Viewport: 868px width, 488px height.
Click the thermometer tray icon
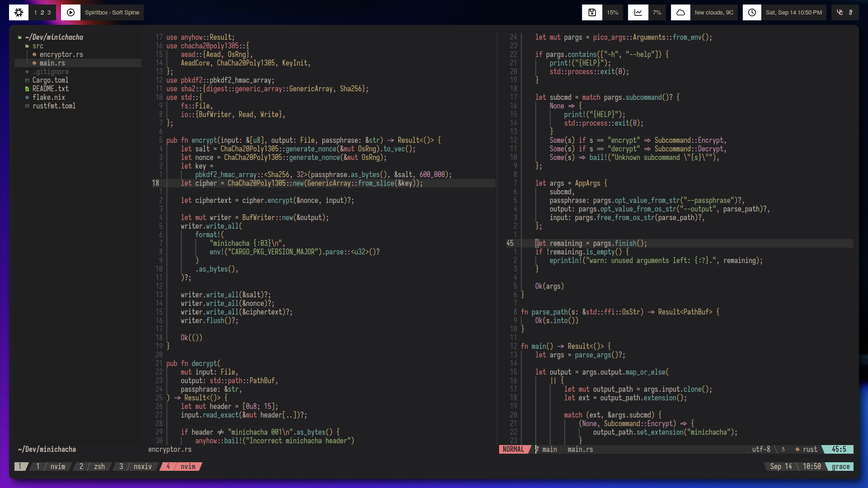(851, 13)
